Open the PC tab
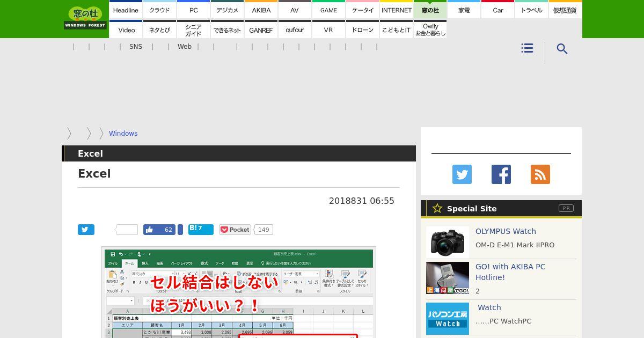 (194, 10)
